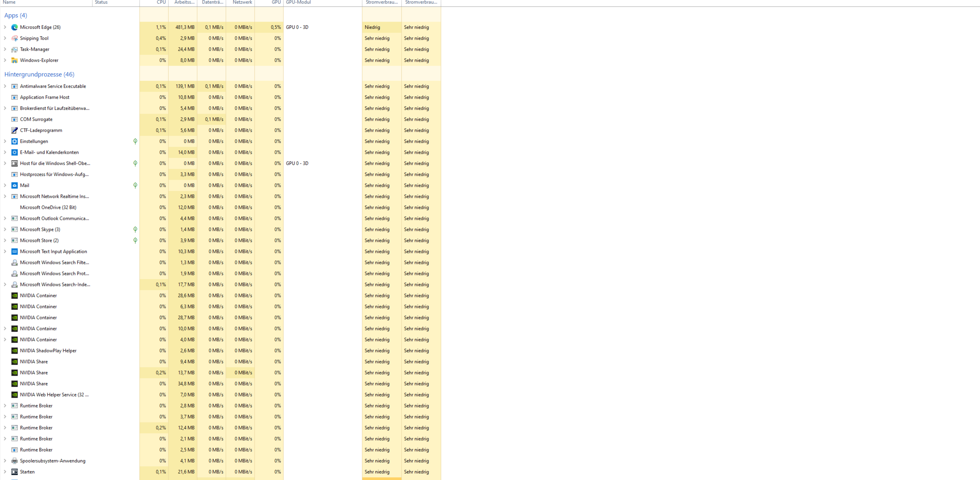Click the CTF-Ladeprogramm pen icon
Image resolution: width=980 pixels, height=480 pixels.
pos(14,130)
